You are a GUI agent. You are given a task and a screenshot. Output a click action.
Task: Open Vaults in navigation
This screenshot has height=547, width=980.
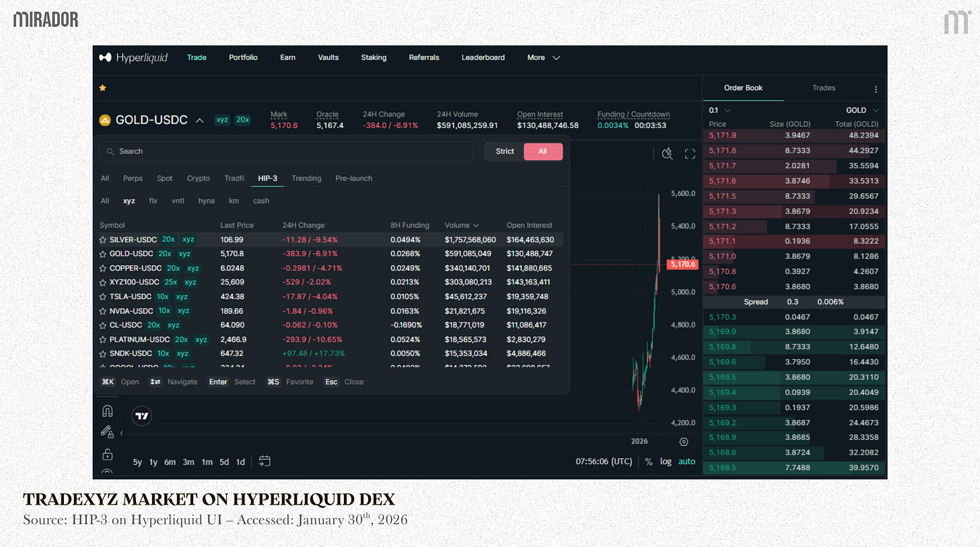click(328, 58)
